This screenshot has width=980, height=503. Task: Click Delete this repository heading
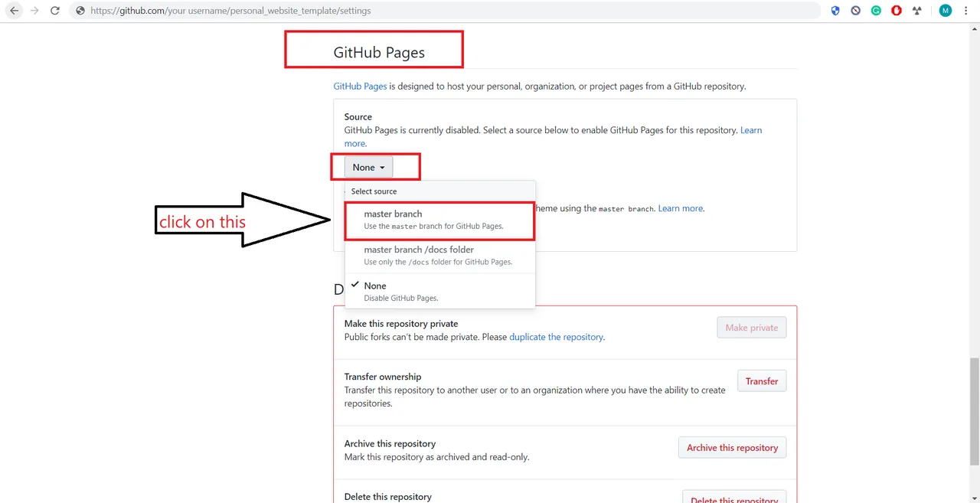coord(388,497)
